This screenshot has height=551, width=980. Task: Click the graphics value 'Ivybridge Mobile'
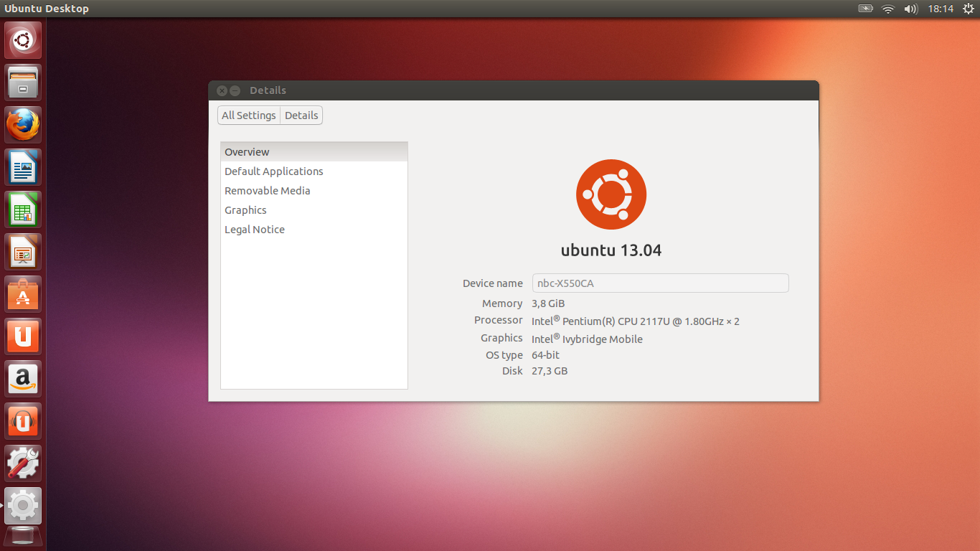pyautogui.click(x=603, y=339)
